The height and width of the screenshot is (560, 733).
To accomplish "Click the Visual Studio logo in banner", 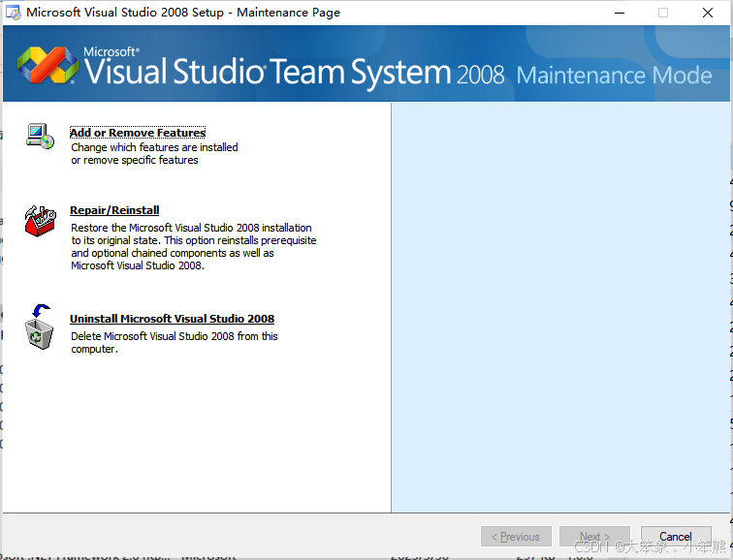I will click(48, 65).
